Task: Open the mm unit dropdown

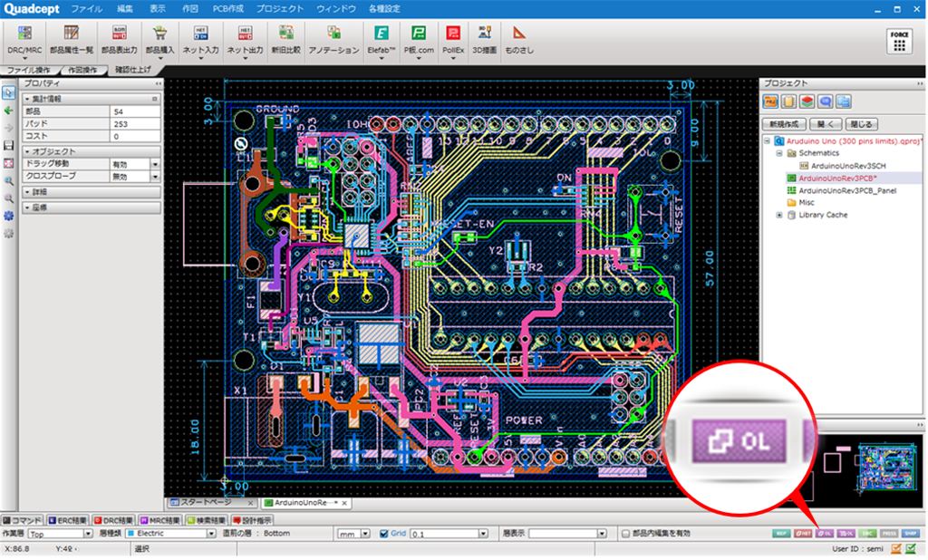Action: click(x=353, y=534)
